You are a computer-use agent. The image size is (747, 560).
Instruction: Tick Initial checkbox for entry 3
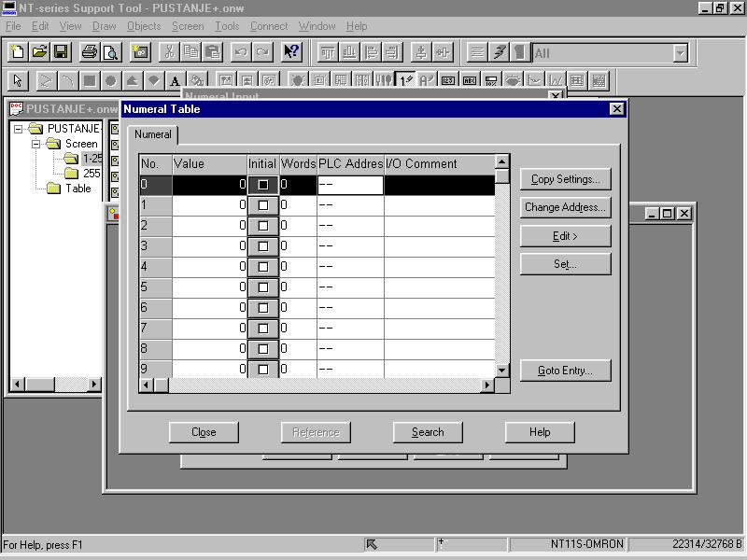click(x=263, y=246)
